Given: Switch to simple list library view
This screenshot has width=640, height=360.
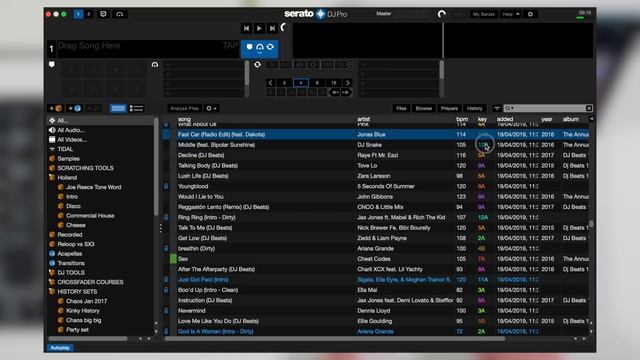Looking at the screenshot, I should [x=118, y=108].
